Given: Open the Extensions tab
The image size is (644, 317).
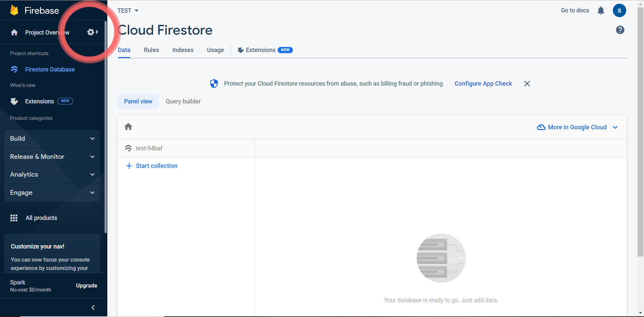Looking at the screenshot, I should tap(265, 50).
